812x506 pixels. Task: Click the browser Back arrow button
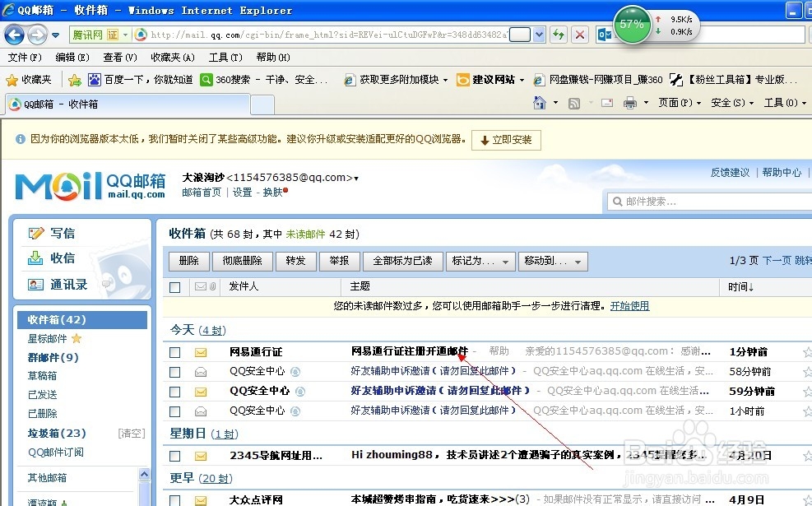[14, 35]
